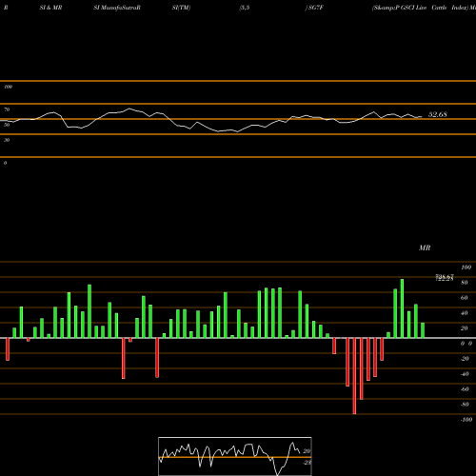Click the RSI axis label 100 on left
The height and width of the screenshot is (476, 476).
pyautogui.click(x=8, y=87)
